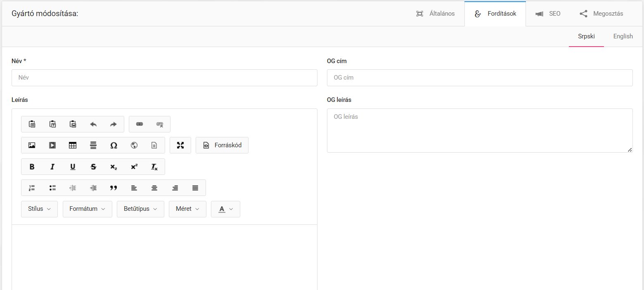Image resolution: width=644 pixels, height=290 pixels.
Task: Select the English language tab
Action: click(623, 36)
